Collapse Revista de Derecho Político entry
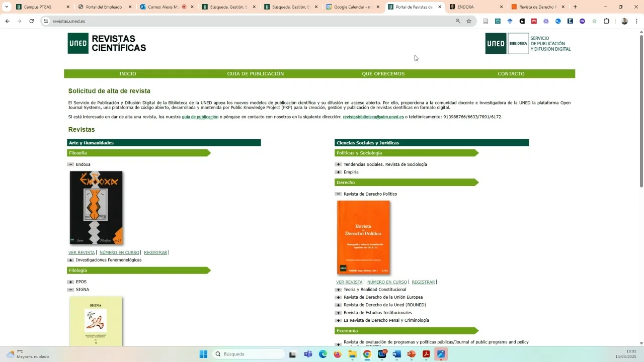This screenshot has height=362, width=644. 338,194
